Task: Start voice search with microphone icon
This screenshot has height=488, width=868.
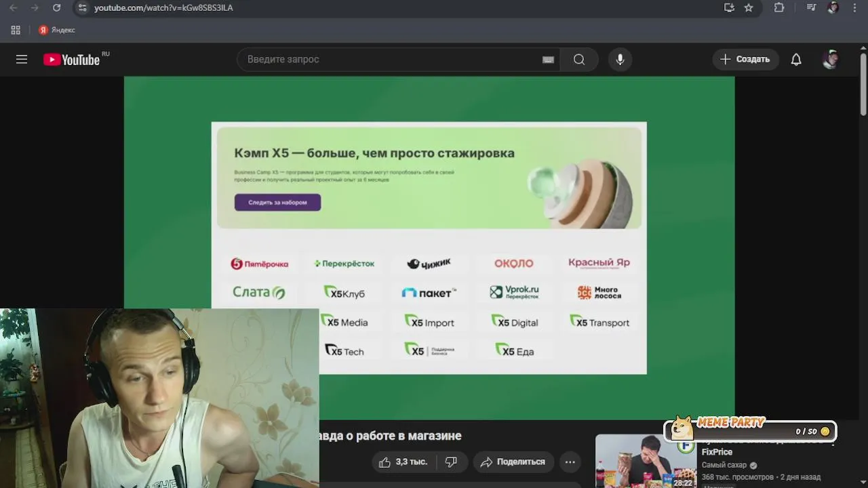Action: [620, 60]
